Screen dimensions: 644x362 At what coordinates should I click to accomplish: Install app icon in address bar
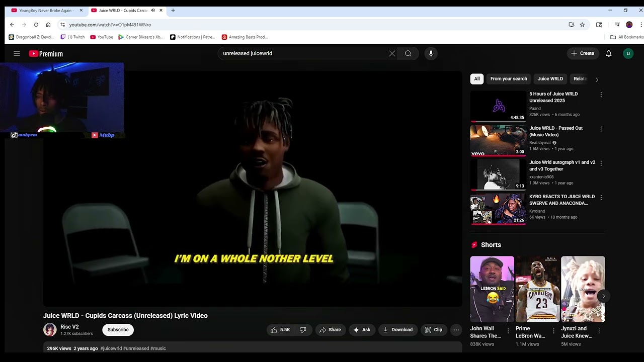[571, 25]
